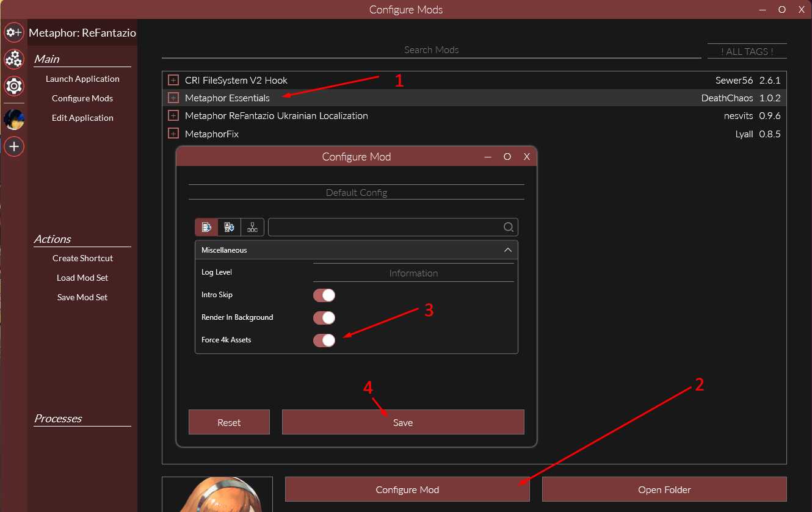
Task: Close the Configure Mod dialog
Action: [x=527, y=157]
